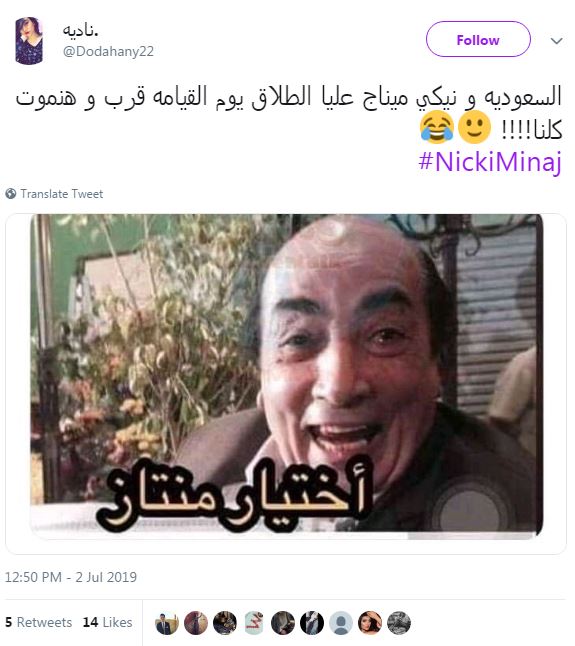The height and width of the screenshot is (646, 575).
Task: Open sixth liker black-and-white avatar
Action: click(x=312, y=623)
